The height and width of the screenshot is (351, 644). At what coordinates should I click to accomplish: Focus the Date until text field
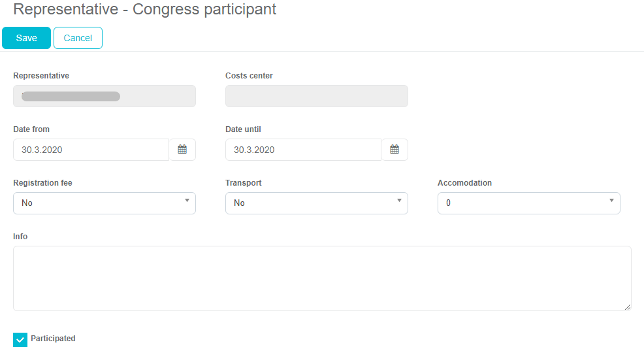coord(303,150)
